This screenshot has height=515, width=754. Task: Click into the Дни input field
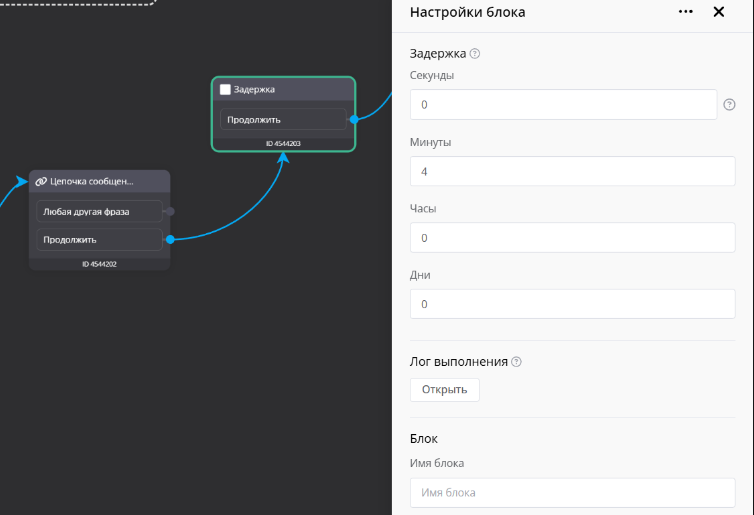(572, 304)
